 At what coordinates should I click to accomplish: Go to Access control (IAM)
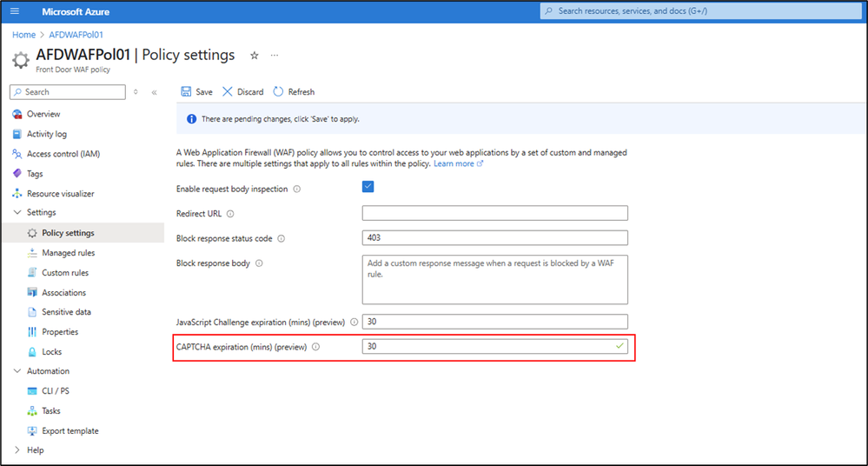point(63,154)
